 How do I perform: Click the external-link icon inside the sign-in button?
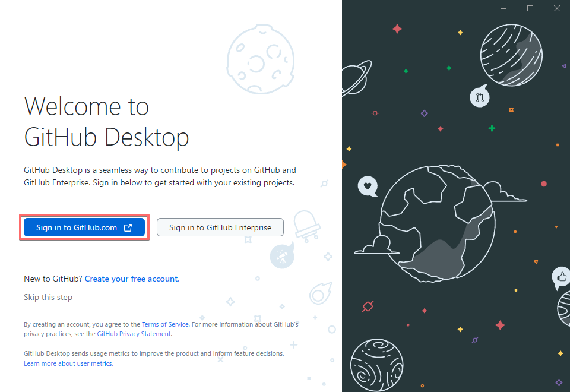pyautogui.click(x=128, y=227)
